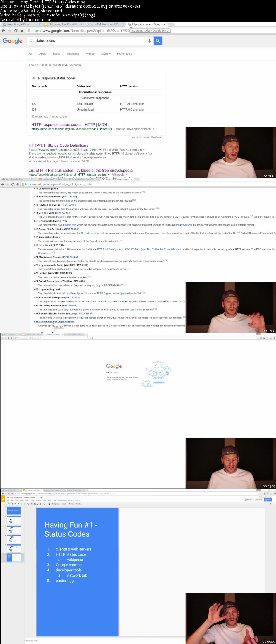Open the Help menu in Google Slides
Image resolution: width=276 pixels, height=644 pixels.
(54, 500)
